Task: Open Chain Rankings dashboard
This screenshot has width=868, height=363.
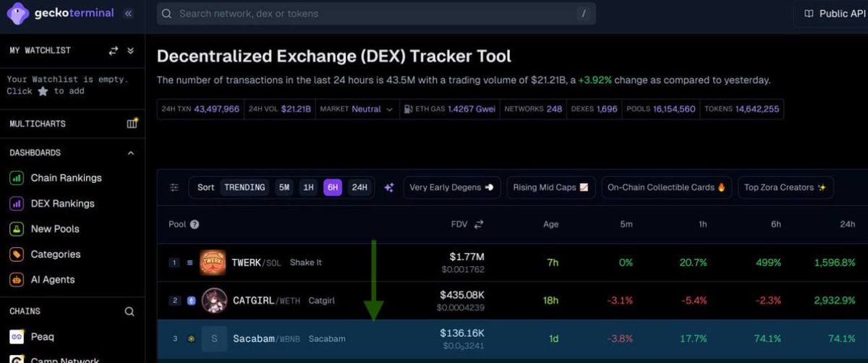Action: [x=66, y=178]
